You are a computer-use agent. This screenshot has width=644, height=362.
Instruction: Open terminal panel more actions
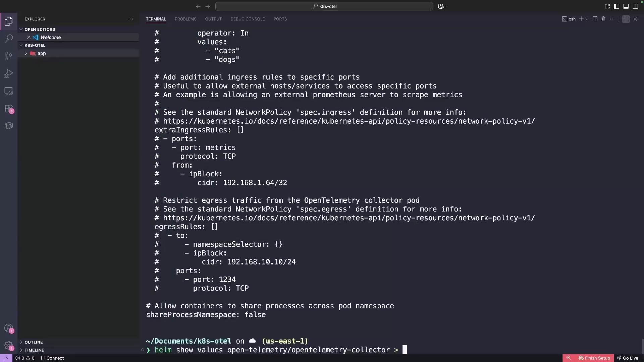coord(612,19)
